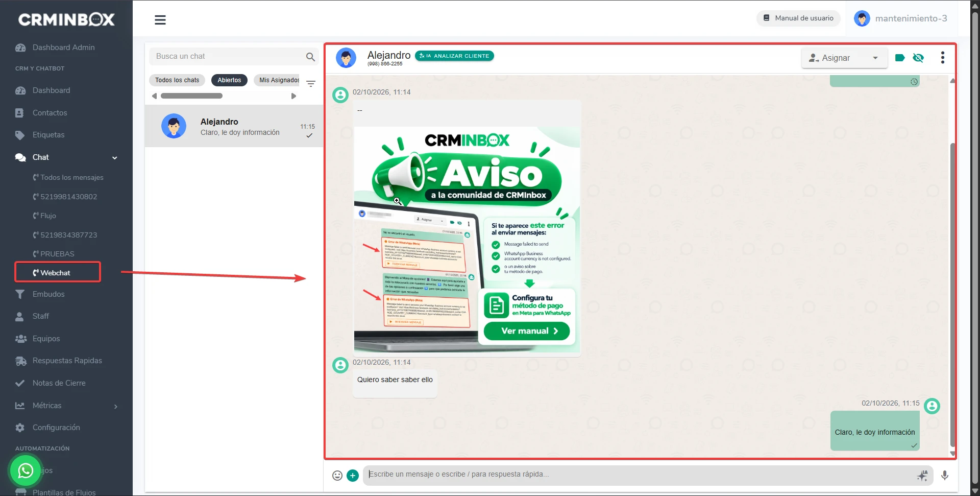Image resolution: width=980 pixels, height=496 pixels.
Task: Open the chat filter options icon
Action: point(311,83)
